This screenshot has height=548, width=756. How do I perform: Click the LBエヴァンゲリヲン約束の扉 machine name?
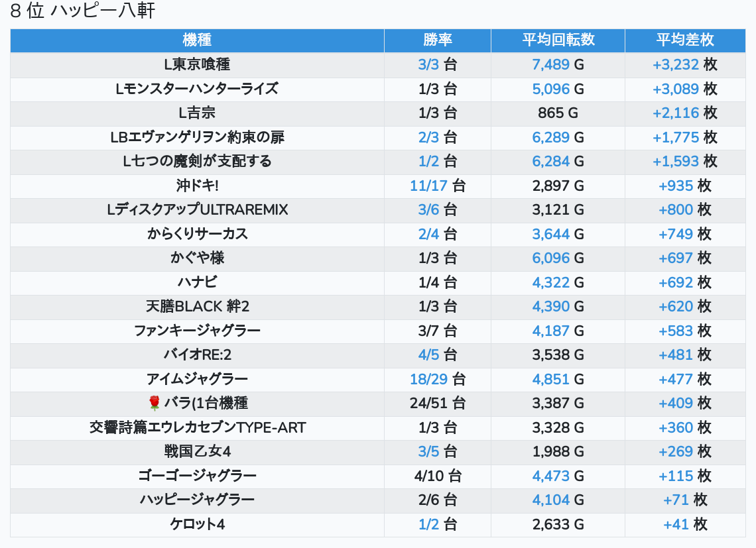(x=197, y=137)
